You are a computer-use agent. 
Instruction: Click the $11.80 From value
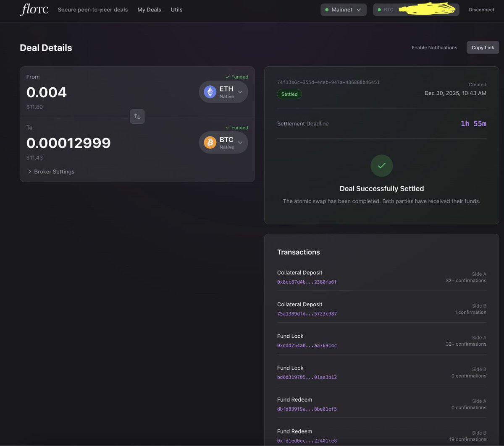pos(34,107)
